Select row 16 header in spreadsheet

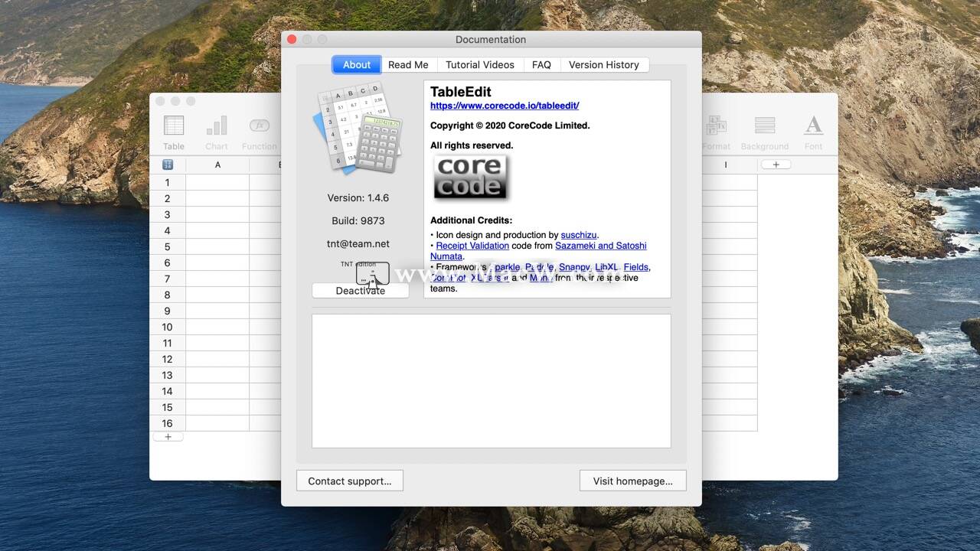coord(168,423)
